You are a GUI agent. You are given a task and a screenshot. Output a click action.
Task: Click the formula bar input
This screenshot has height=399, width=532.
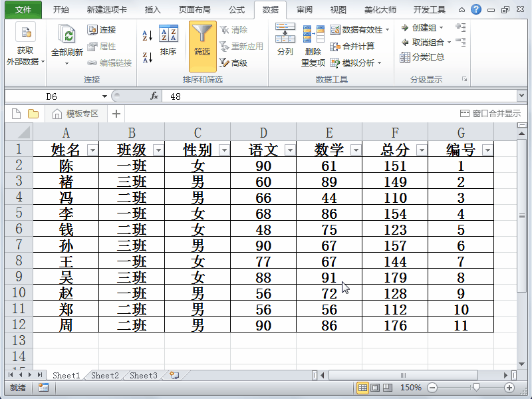339,96
